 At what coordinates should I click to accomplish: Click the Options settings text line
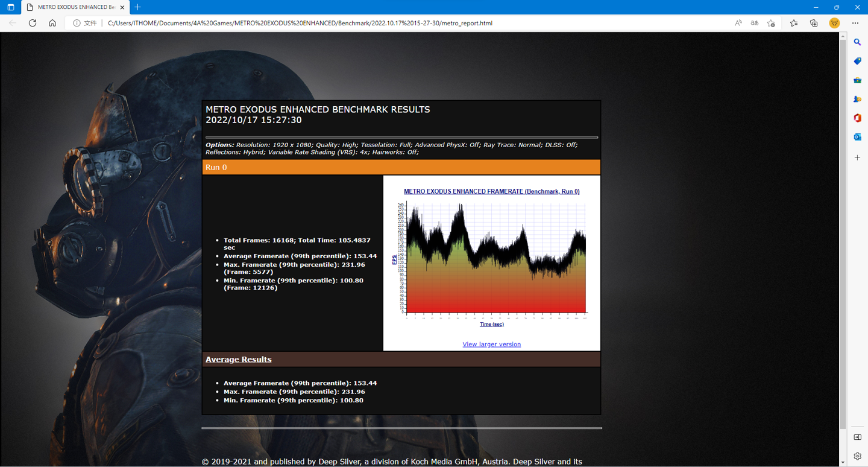click(392, 148)
